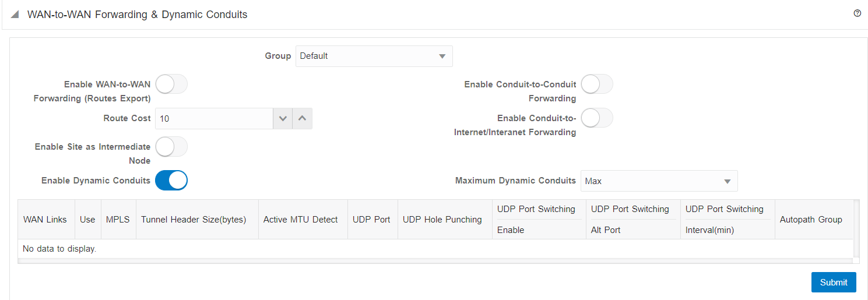The width and height of the screenshot is (868, 300).
Task: Enable WAN-to-WAN Forwarding routes export toggle
Action: [171, 84]
